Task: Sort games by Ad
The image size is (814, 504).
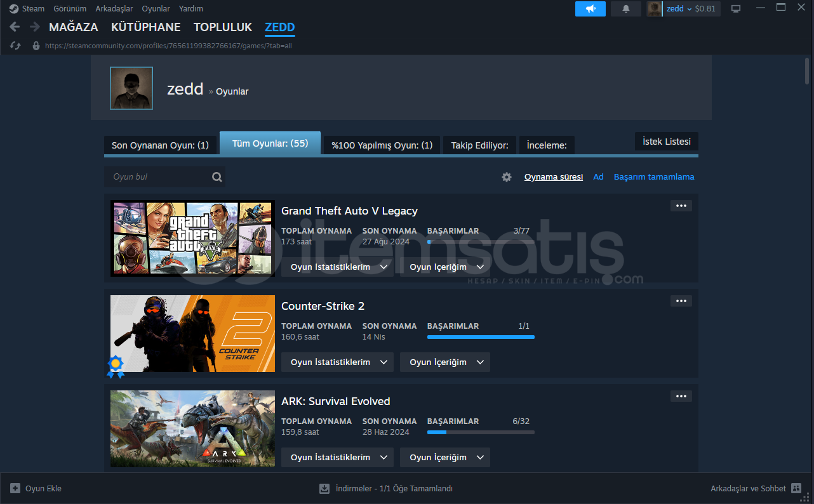Action: tap(598, 177)
